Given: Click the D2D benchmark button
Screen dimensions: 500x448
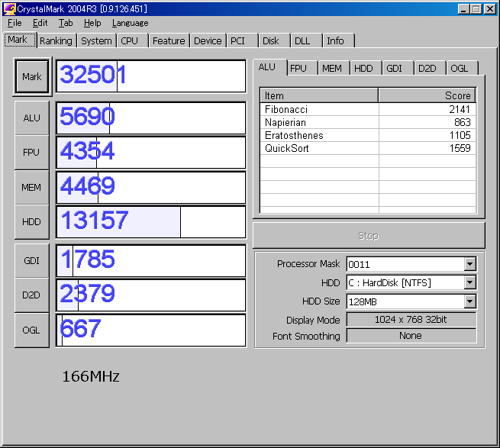Looking at the screenshot, I should (31, 295).
